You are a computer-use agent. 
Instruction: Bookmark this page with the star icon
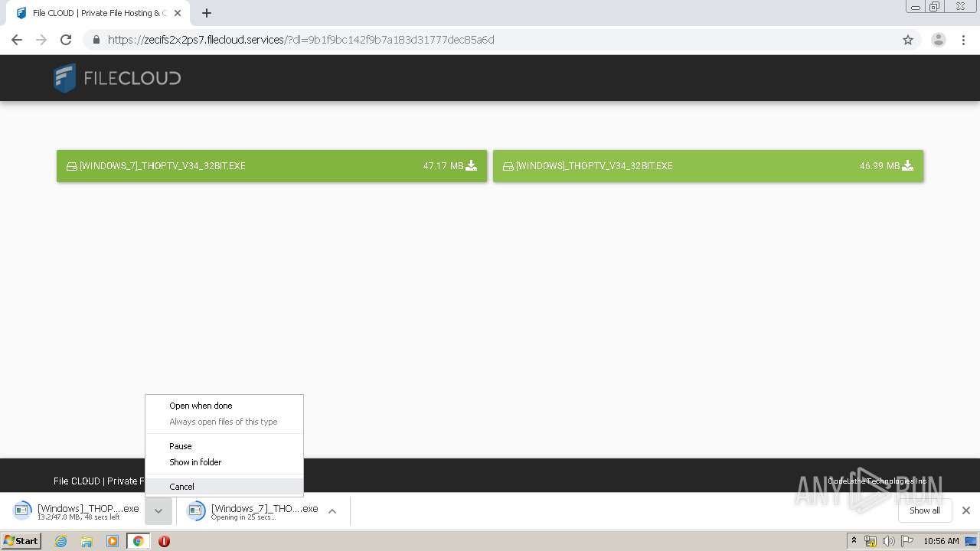coord(908,40)
